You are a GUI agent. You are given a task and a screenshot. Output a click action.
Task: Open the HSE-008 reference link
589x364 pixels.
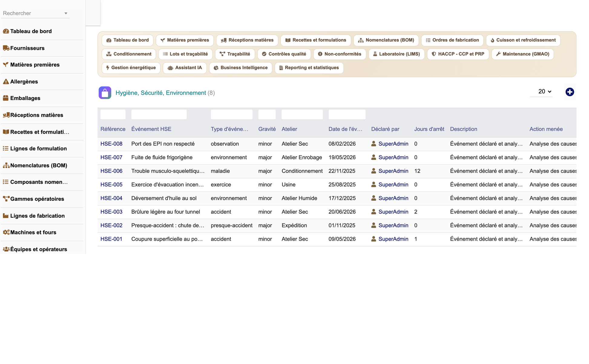[111, 144]
